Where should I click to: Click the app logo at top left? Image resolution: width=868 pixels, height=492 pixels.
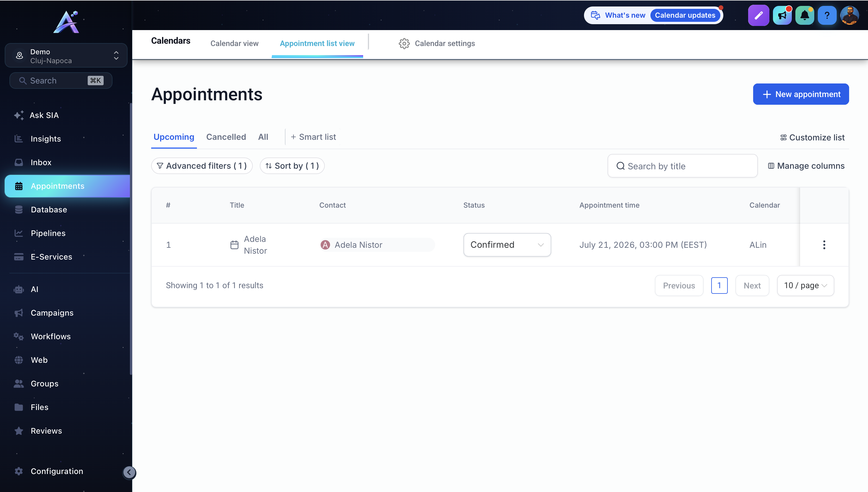tap(66, 22)
